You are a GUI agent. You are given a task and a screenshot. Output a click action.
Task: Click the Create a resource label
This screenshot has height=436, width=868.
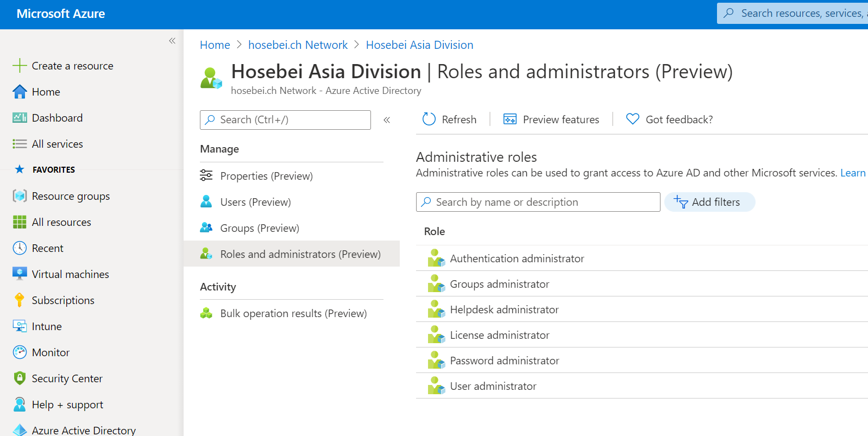[73, 66]
